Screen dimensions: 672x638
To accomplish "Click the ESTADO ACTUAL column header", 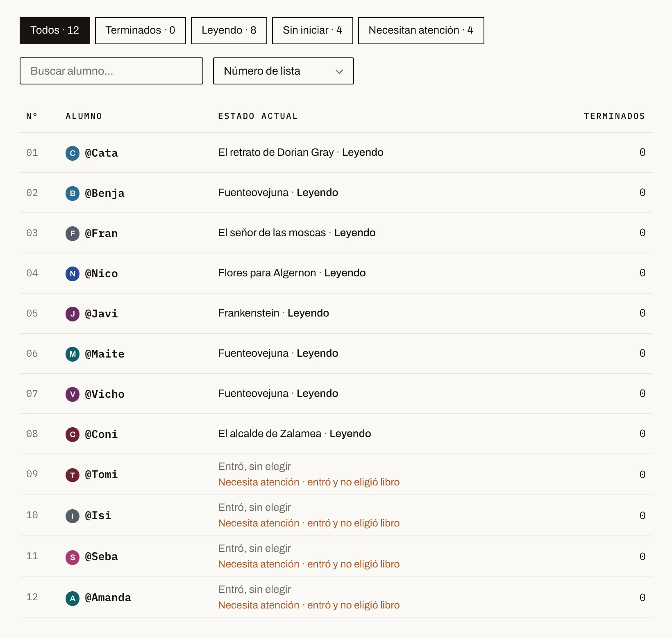I will point(258,116).
